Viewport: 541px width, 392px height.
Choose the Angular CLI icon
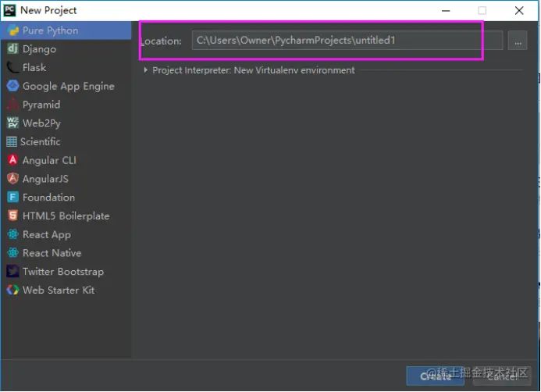click(x=12, y=160)
